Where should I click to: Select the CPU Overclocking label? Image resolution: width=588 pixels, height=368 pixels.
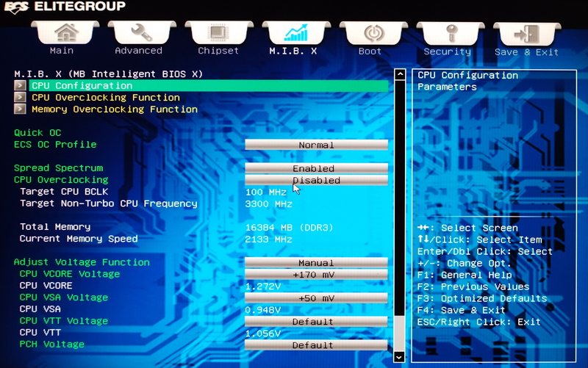pyautogui.click(x=61, y=179)
